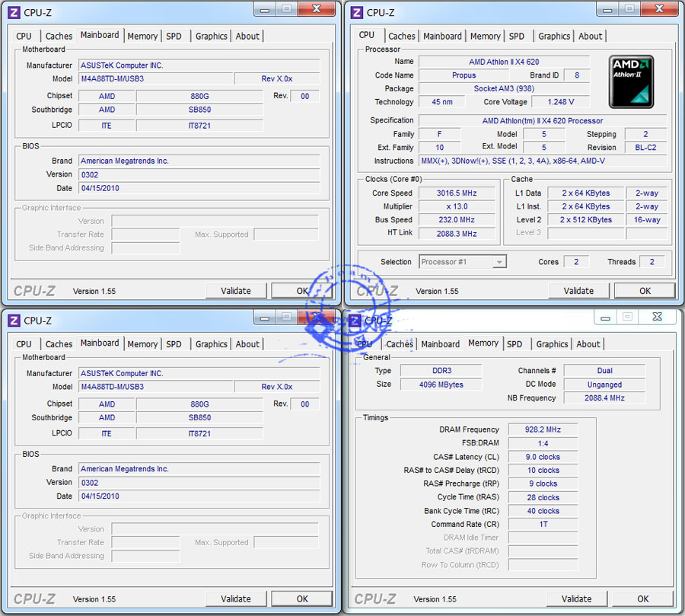Open Graphics tab in bottom-right window
The image size is (685, 616).
coord(553,344)
